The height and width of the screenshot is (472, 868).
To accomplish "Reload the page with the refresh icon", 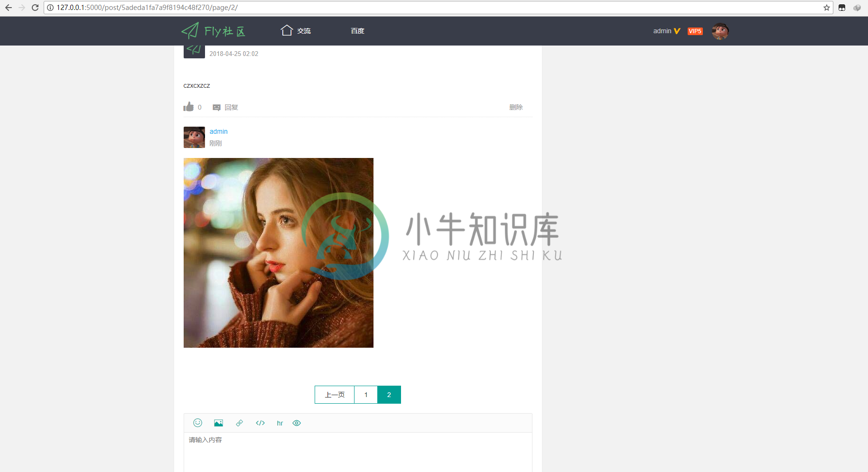I will 35,8.
